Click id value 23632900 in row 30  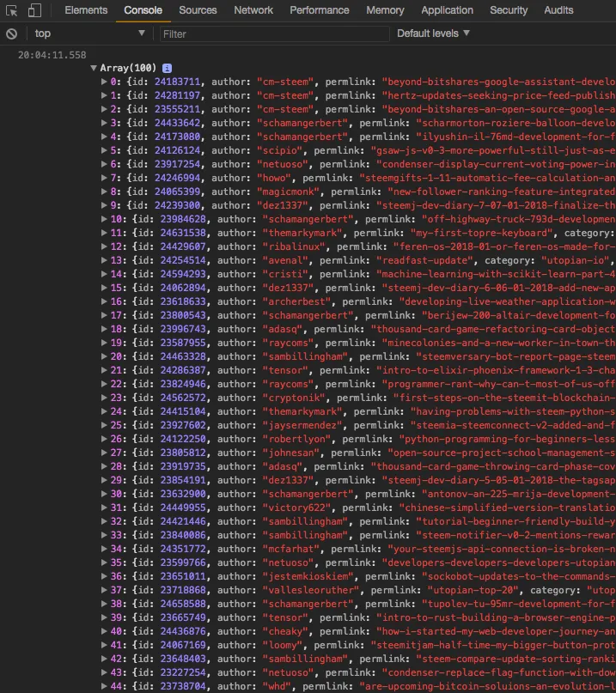coord(183,494)
